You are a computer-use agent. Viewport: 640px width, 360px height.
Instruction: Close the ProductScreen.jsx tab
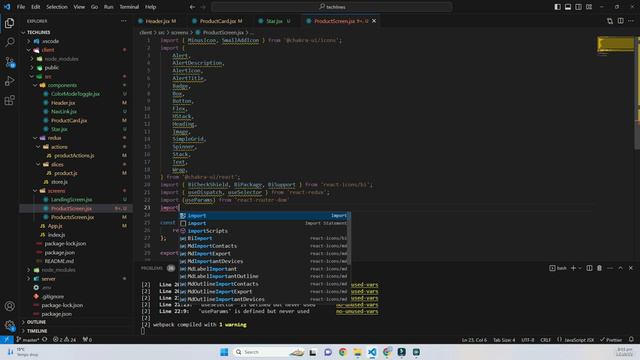pos(374,21)
